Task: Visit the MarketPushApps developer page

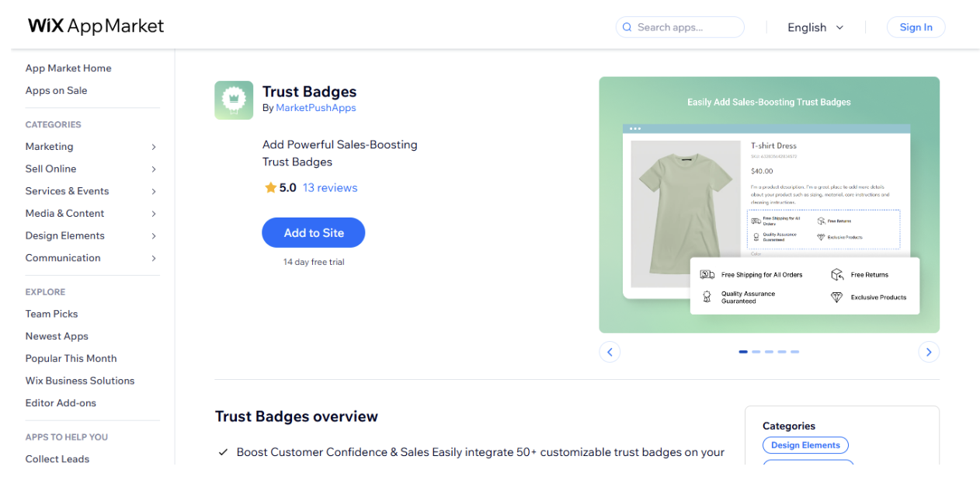Action: pos(315,107)
